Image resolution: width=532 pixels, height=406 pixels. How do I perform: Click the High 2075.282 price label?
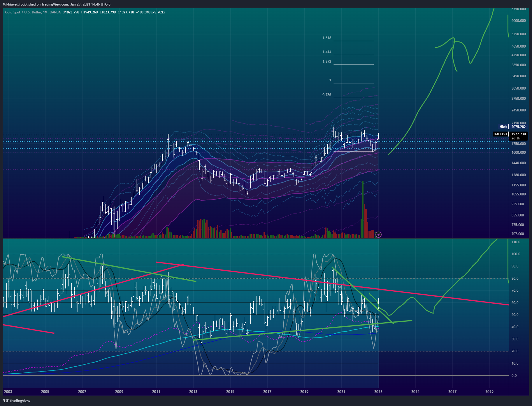(x=513, y=127)
